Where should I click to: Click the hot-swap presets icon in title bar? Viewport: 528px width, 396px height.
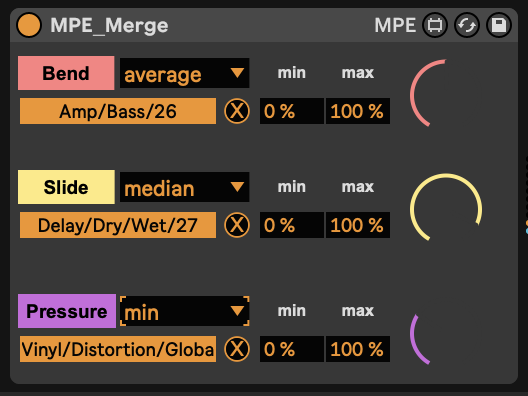(467, 25)
